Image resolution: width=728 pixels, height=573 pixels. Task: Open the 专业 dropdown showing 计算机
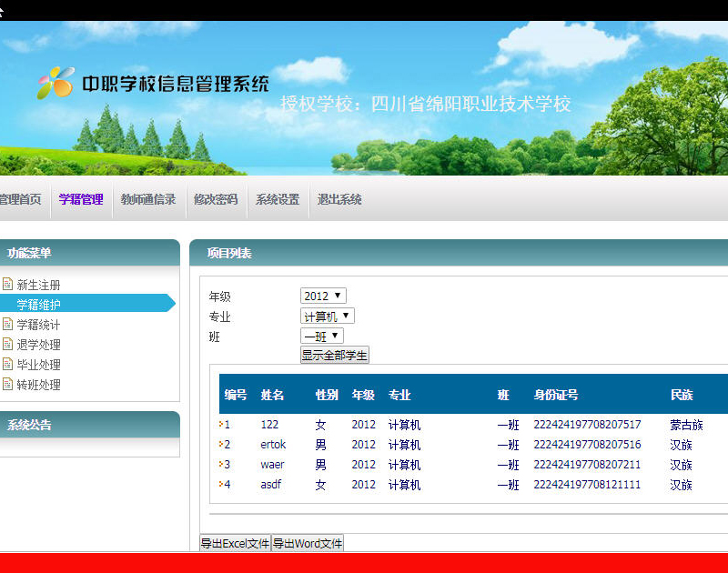[327, 317]
